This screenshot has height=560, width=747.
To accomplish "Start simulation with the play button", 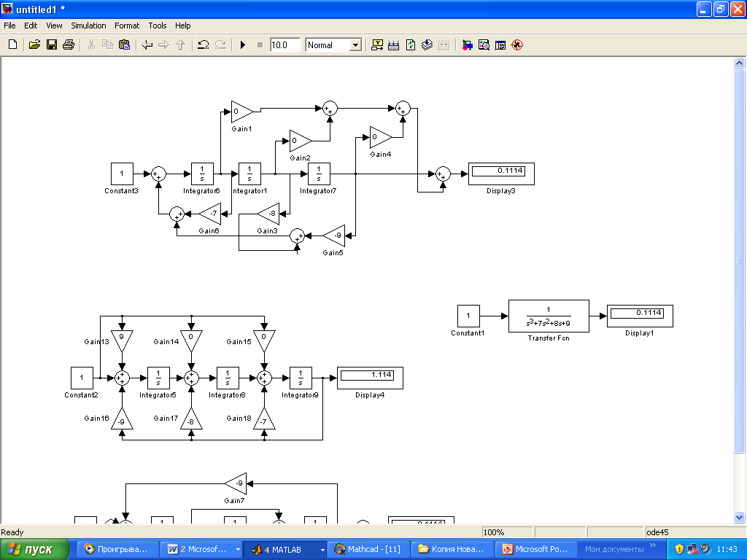I will 242,44.
